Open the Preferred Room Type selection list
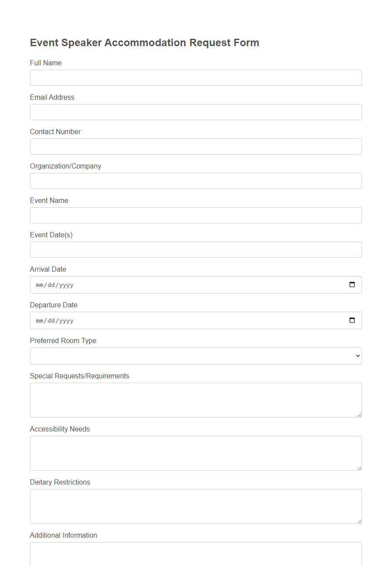This screenshot has height=566, width=392. click(196, 356)
